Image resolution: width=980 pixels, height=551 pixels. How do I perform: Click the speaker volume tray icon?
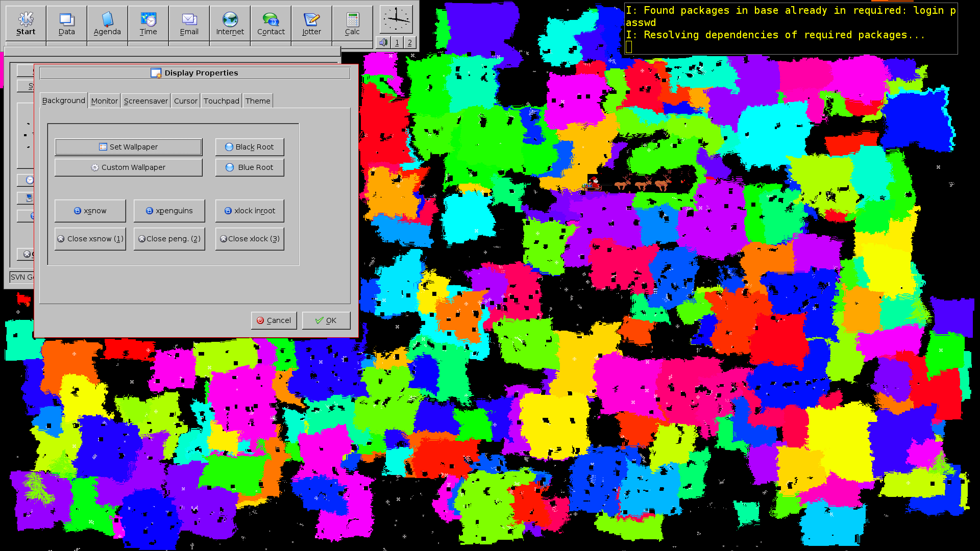click(x=383, y=42)
